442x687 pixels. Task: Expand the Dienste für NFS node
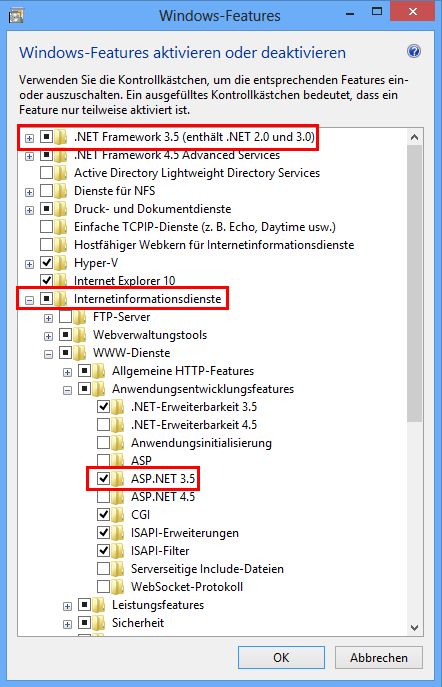click(x=29, y=192)
